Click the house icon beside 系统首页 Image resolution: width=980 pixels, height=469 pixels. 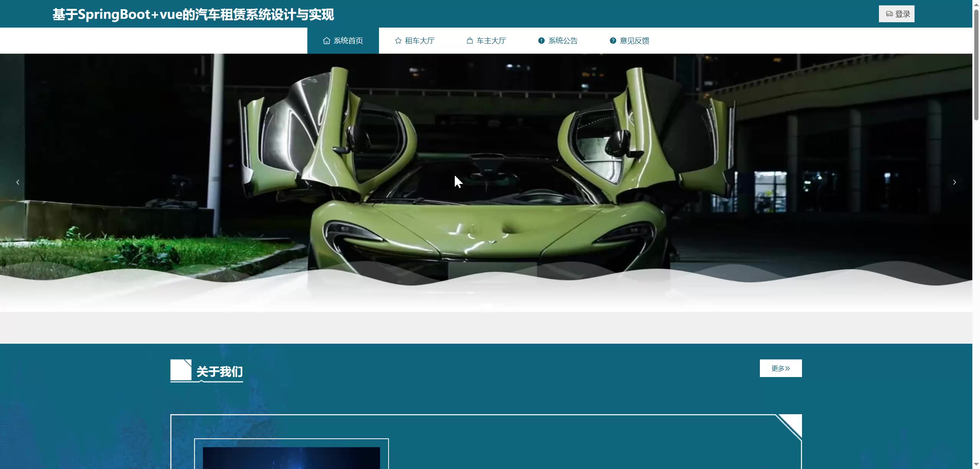(326, 41)
